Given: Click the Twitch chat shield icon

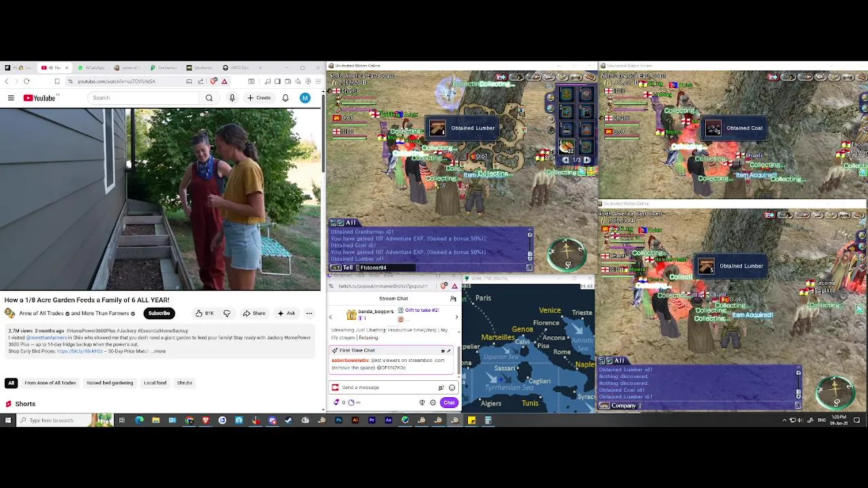Looking at the screenshot, I should pos(422,403).
